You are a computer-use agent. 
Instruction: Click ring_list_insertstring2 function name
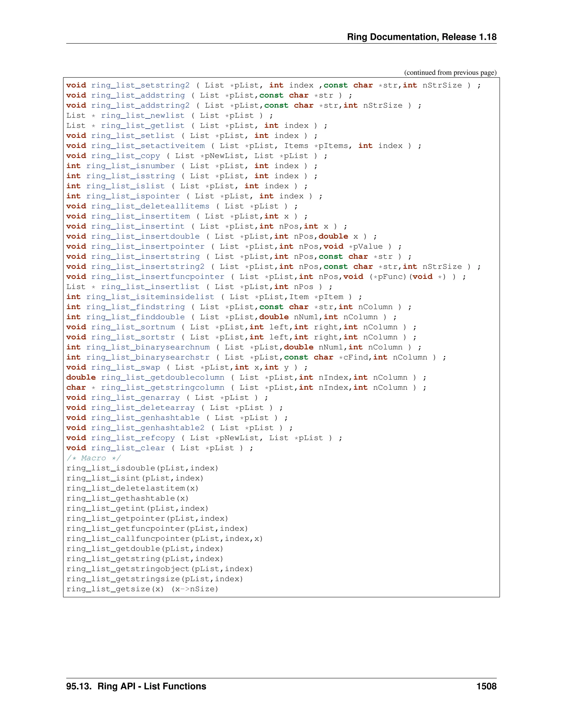pyautogui.click(x=148, y=267)
